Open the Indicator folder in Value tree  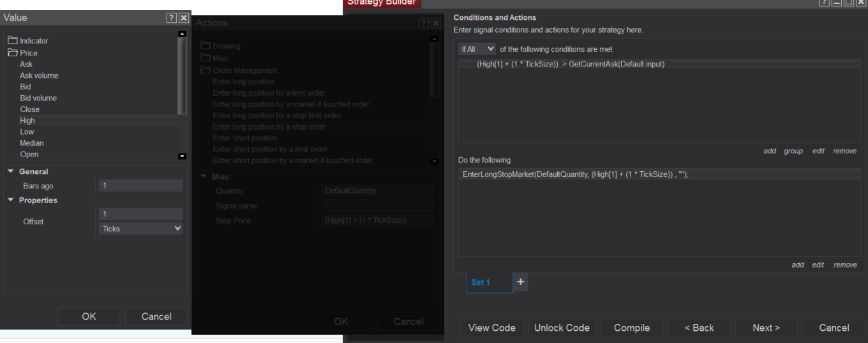point(27,41)
